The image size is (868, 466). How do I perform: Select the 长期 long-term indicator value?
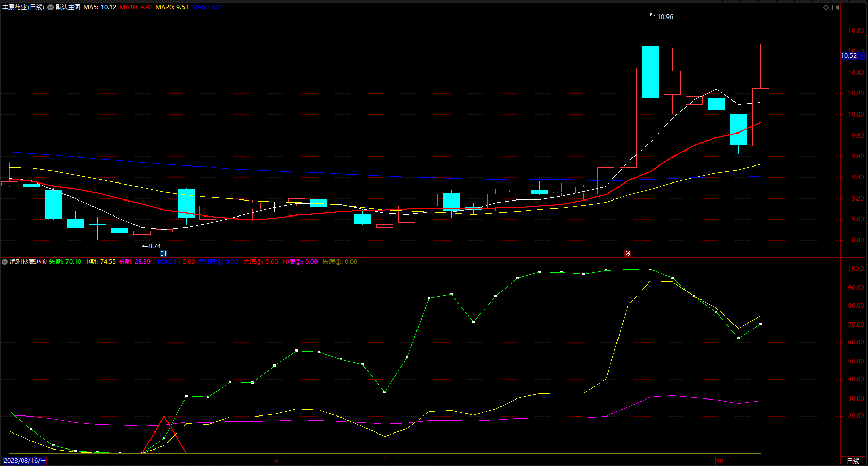[135, 262]
